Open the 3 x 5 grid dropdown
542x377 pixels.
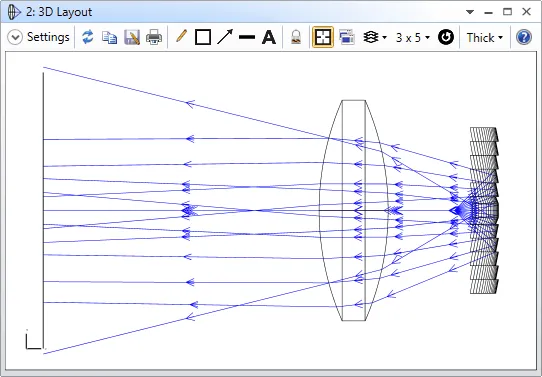[413, 37]
